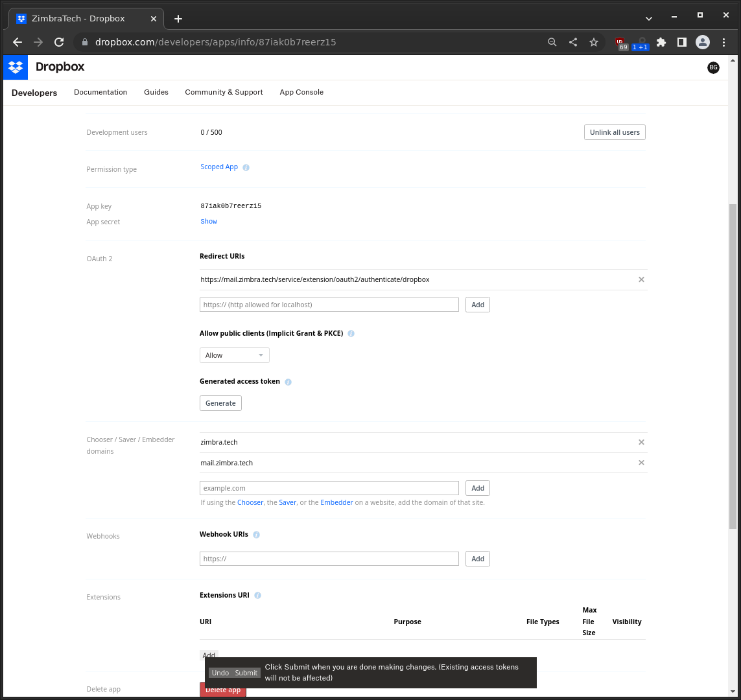This screenshot has height=700, width=741.
Task: Click the Dropbox logo icon
Action: 16,67
